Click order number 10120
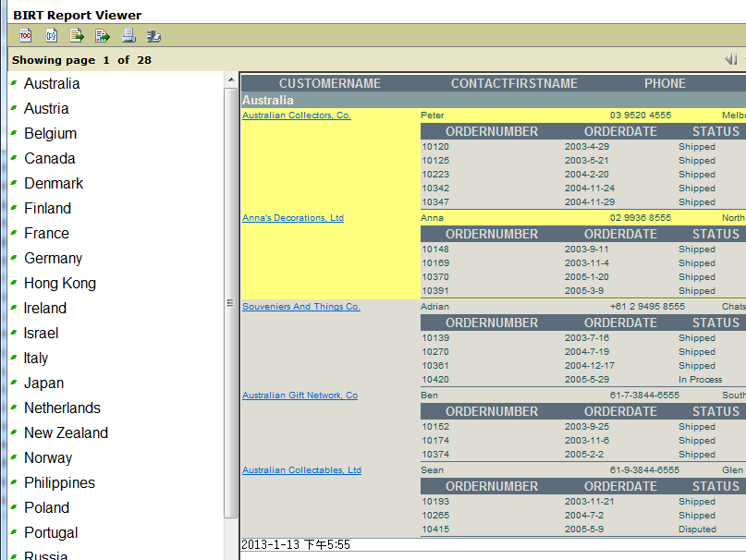This screenshot has height=560, width=746. point(435,147)
